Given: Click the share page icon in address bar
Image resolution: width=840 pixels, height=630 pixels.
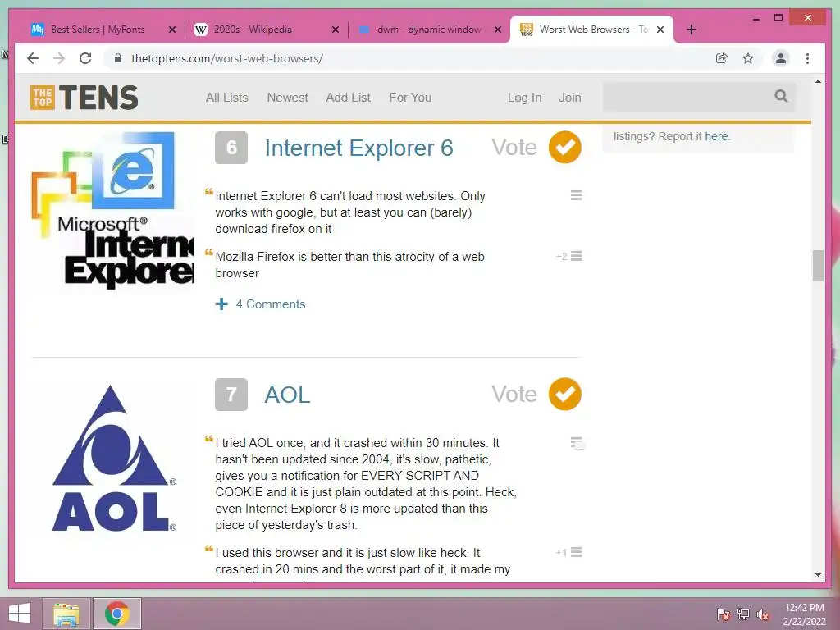Looking at the screenshot, I should [722, 58].
